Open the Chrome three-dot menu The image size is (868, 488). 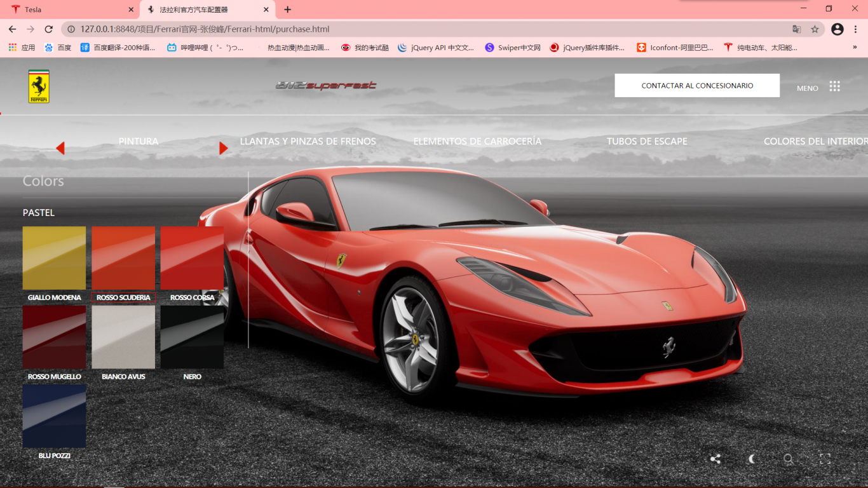[x=856, y=29]
